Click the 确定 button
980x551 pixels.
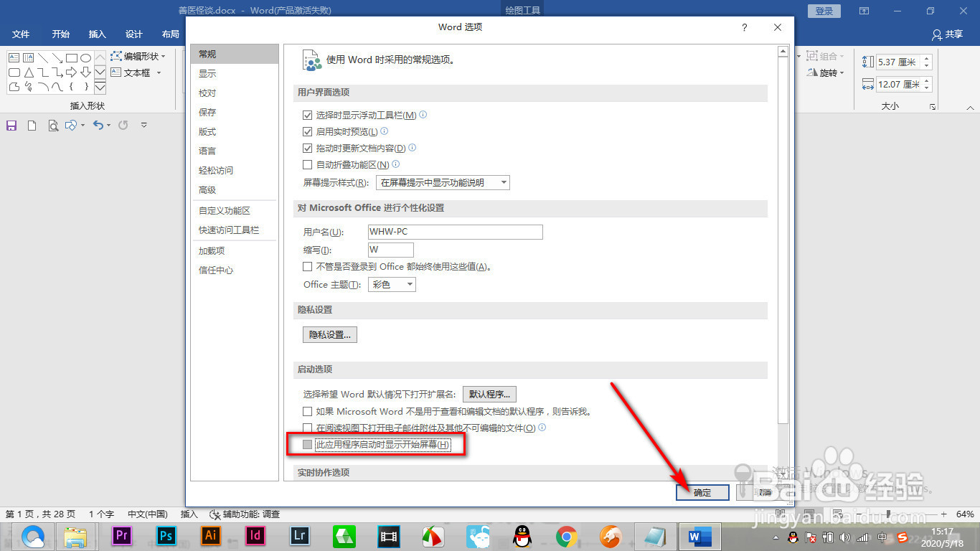point(702,492)
